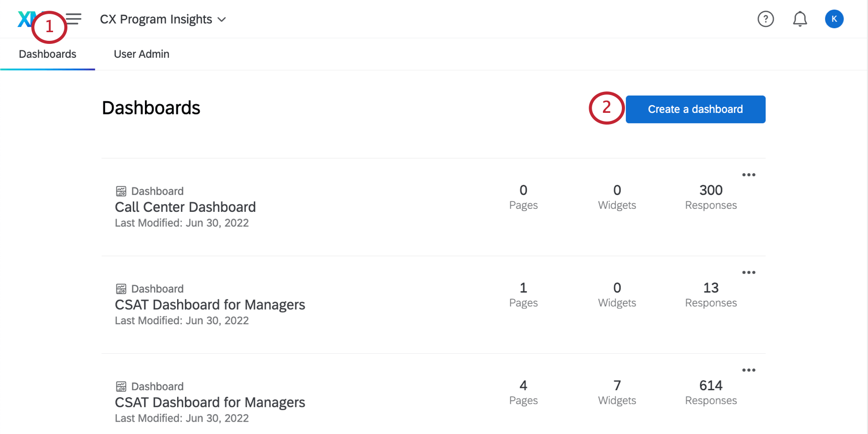
Task: Open the hamburger navigation menu
Action: (74, 19)
